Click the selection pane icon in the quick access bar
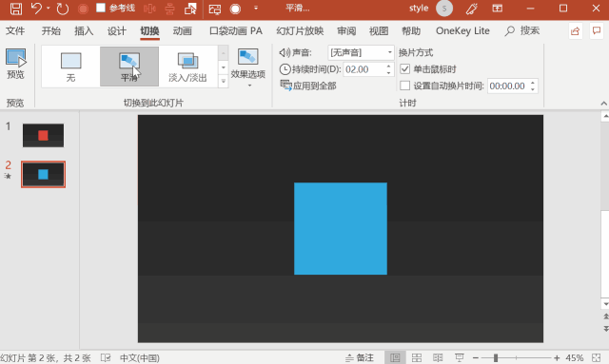Screen dimensions: 609x364 (190, 9)
